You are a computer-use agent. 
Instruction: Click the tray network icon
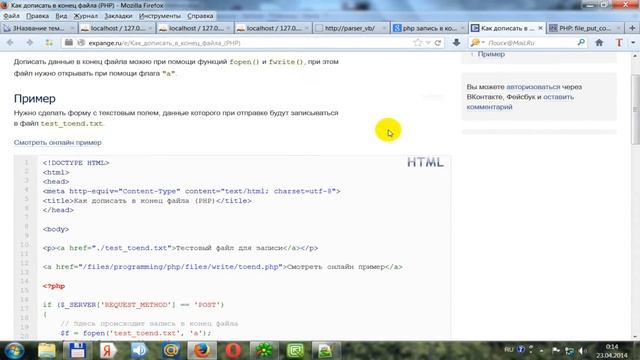[x=569, y=351]
